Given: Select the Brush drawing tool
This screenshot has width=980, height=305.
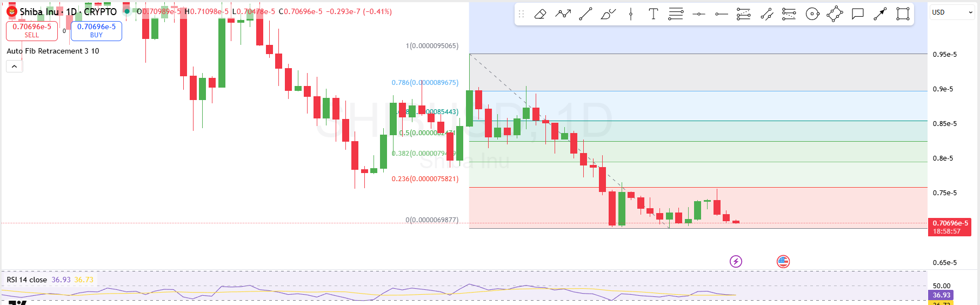Looking at the screenshot, I should tap(608, 14).
